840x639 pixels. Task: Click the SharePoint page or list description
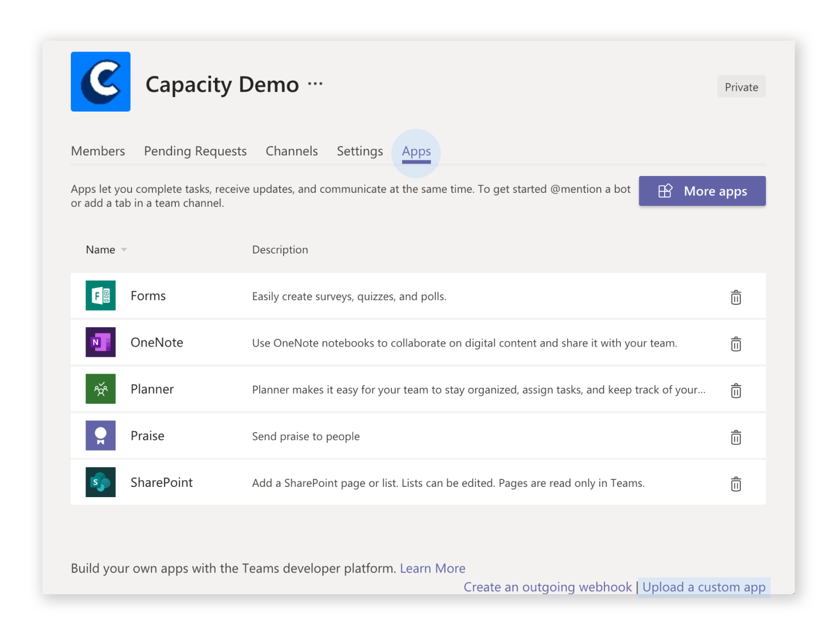click(x=448, y=483)
